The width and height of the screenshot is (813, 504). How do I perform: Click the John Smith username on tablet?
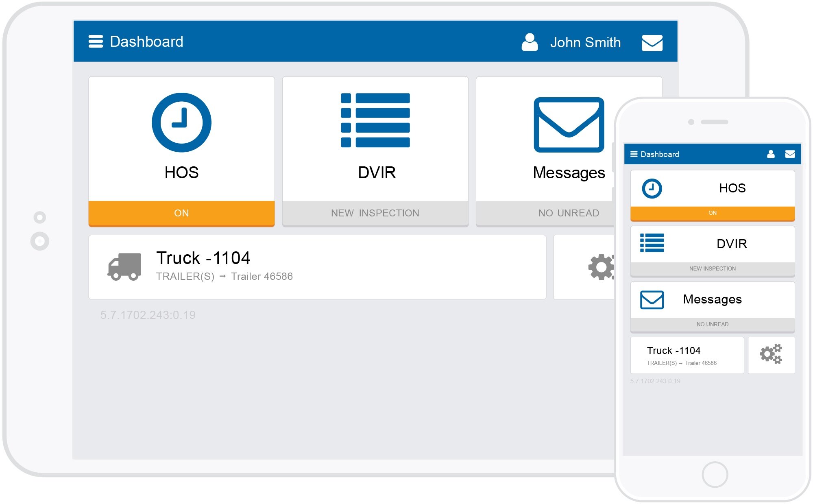(x=585, y=42)
